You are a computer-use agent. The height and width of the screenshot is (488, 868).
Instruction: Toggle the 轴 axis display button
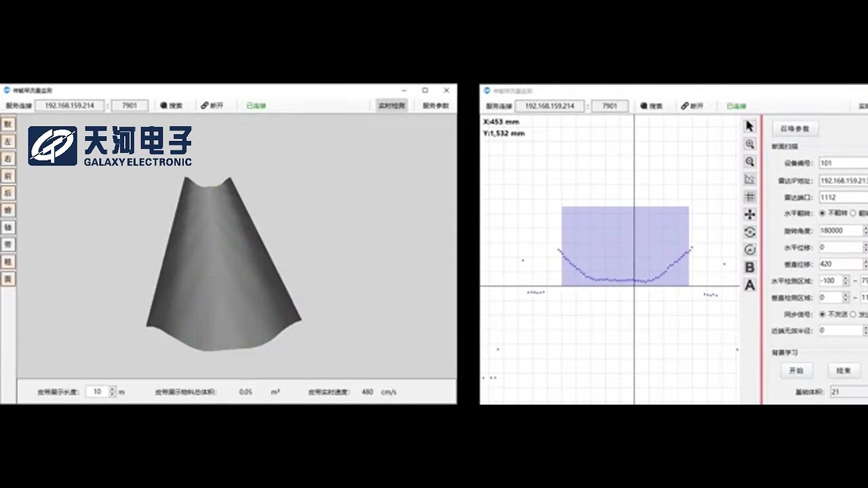8,227
